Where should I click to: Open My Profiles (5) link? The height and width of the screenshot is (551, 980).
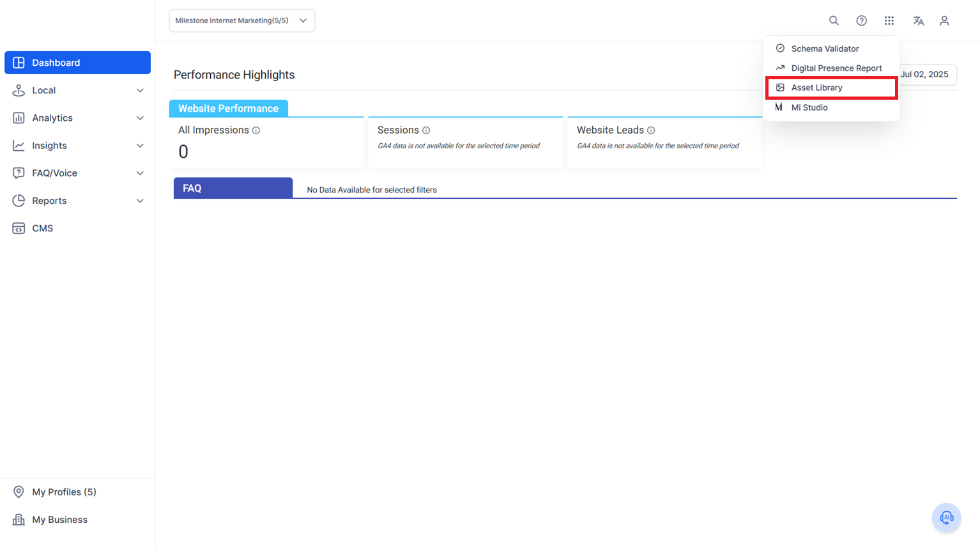pos(64,492)
